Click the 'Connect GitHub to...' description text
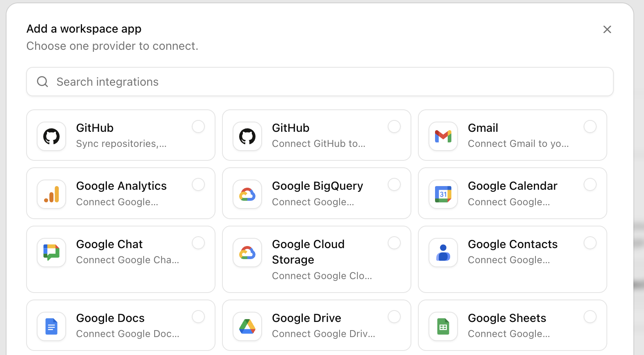 tap(319, 144)
